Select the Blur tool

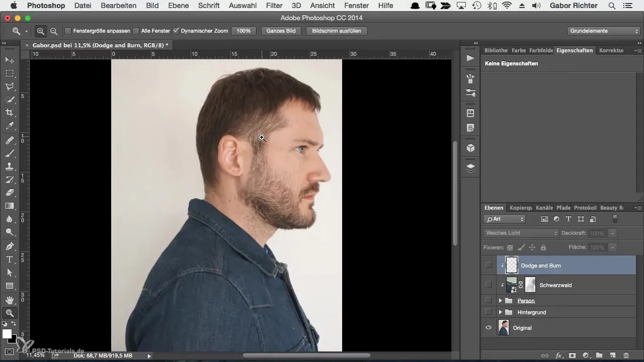10,219
